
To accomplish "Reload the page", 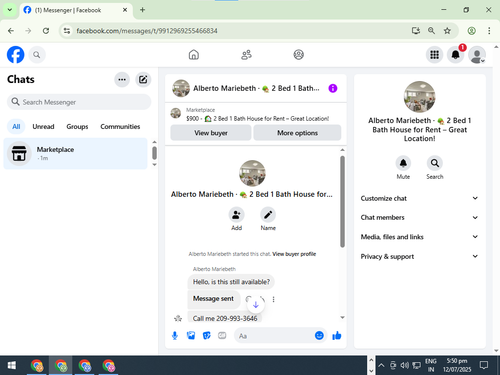I will pyautogui.click(x=46, y=31).
